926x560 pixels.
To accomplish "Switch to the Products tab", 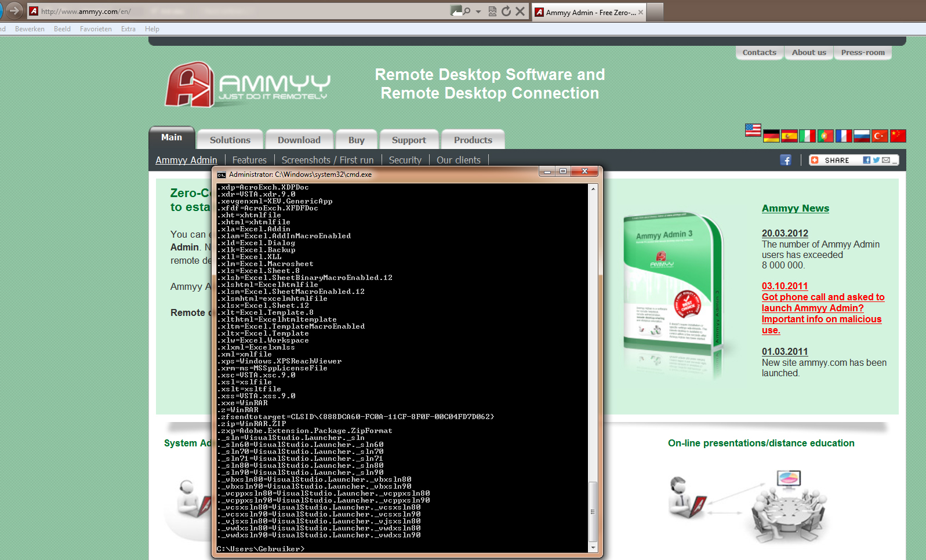I will tap(473, 140).
